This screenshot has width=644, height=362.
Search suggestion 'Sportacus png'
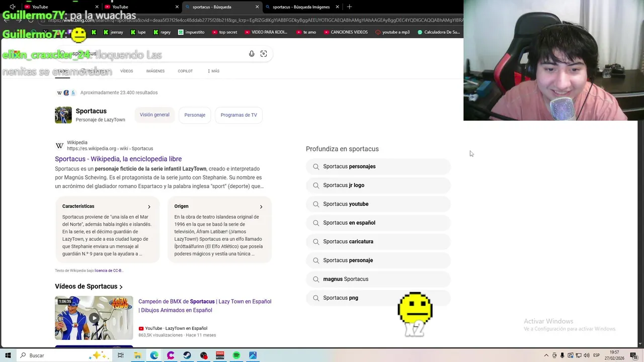pyautogui.click(x=378, y=298)
